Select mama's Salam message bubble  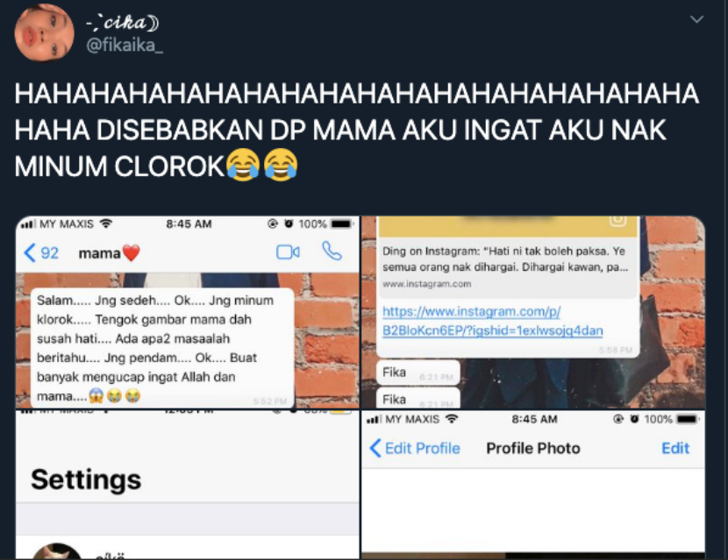point(162,348)
